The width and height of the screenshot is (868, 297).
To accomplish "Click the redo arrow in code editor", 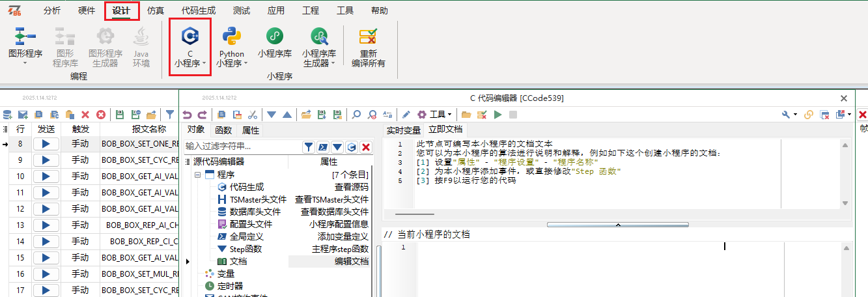I will tap(202, 115).
